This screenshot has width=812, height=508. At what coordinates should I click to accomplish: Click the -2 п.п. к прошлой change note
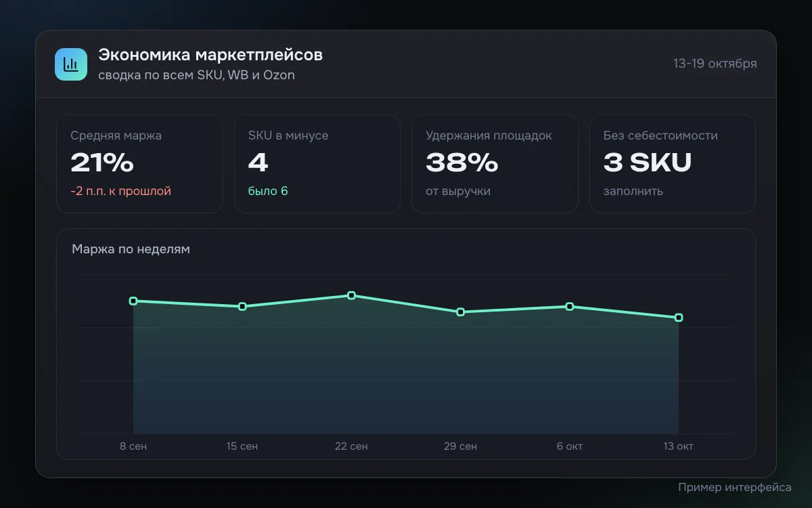pos(121,191)
